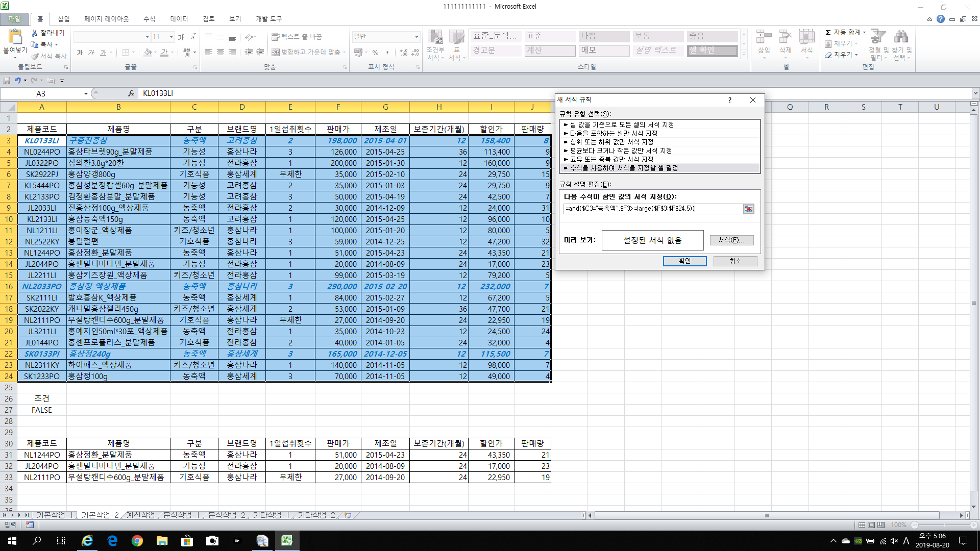Open the 데이터 ribbon tab
The width and height of the screenshot is (980, 551).
pyautogui.click(x=179, y=19)
